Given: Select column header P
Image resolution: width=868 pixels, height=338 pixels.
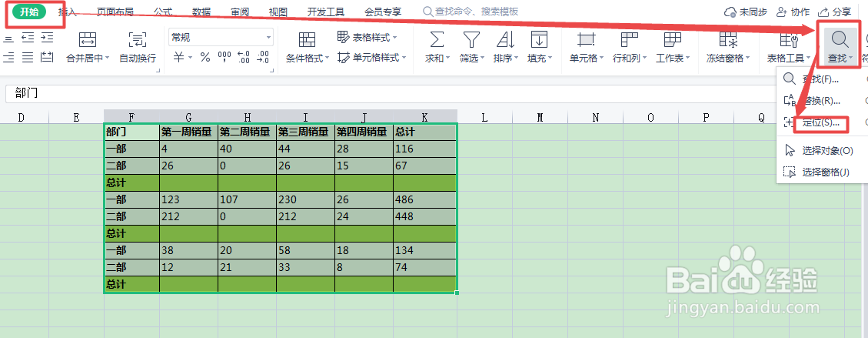Looking at the screenshot, I should point(706,117).
